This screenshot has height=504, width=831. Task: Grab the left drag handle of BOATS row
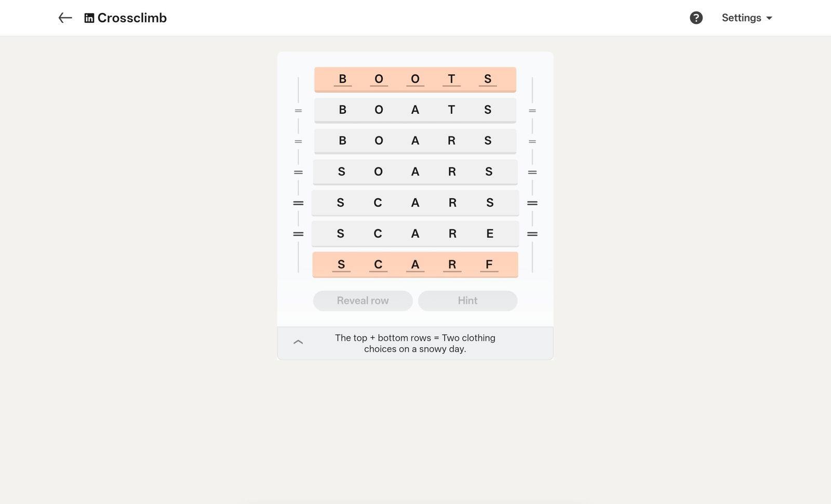(298, 111)
